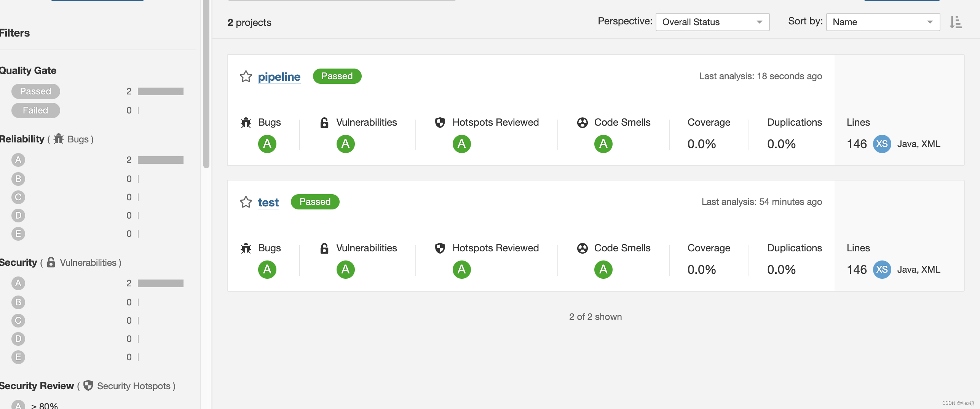Filter Reliability by rating E
The image size is (980, 409).
tap(18, 234)
